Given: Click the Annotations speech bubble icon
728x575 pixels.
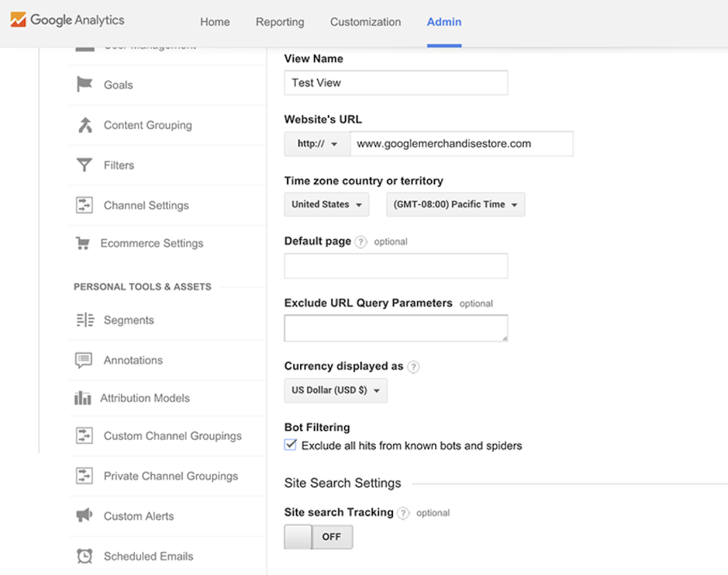Looking at the screenshot, I should [84, 360].
